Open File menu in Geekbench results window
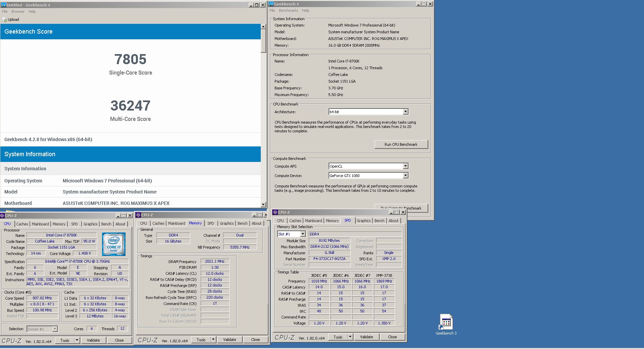 [5, 11]
